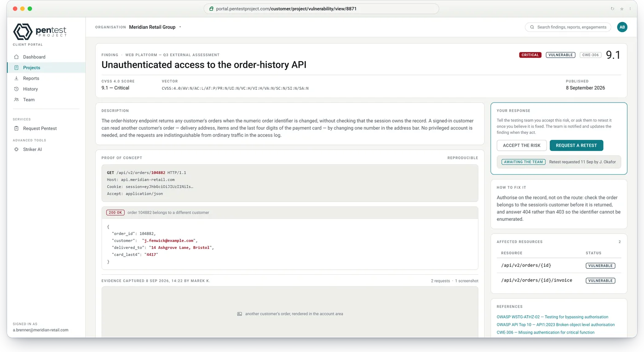Click the image icon in the evidence screenshot placeholder
644x352 pixels.
[240, 314]
